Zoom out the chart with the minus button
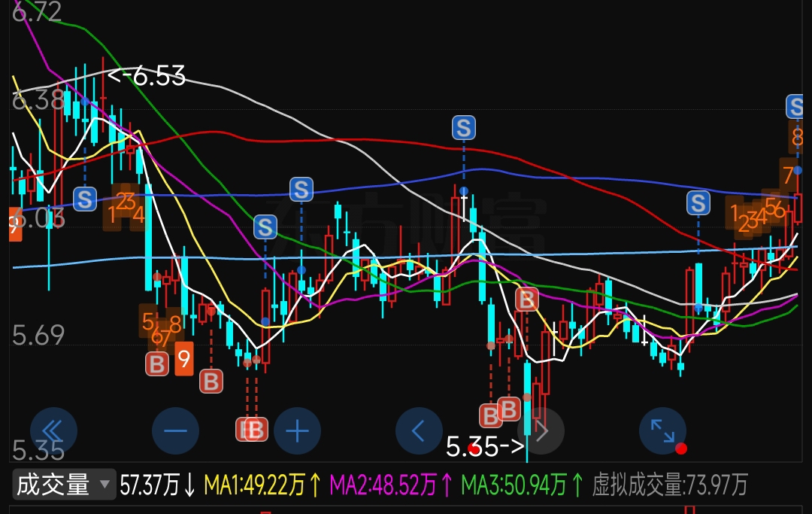Image resolution: width=812 pixels, height=514 pixels. 175,431
